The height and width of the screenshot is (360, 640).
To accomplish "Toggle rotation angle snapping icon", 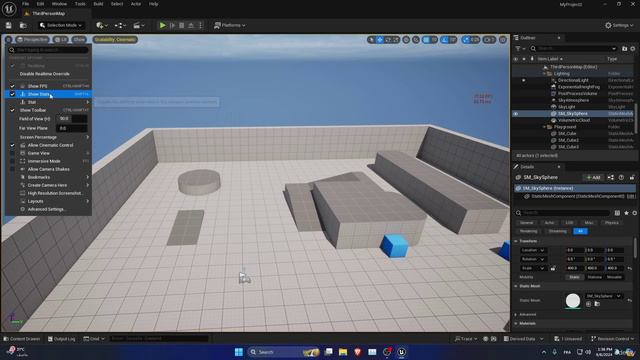I will coord(444,40).
